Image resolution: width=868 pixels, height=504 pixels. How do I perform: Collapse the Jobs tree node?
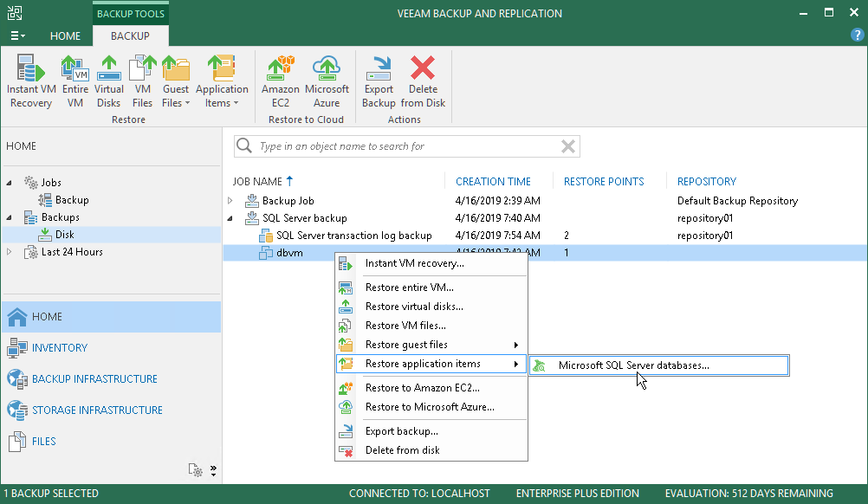point(9,183)
